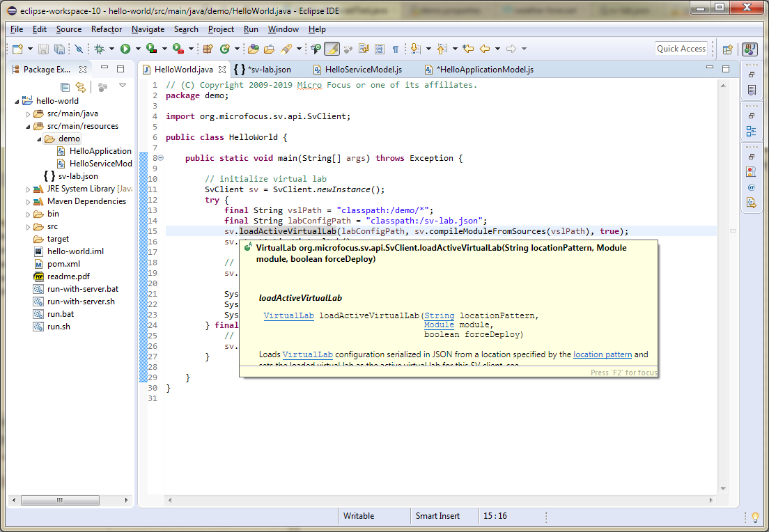This screenshot has height=532, width=769.
Task: Launch Debug with the bug icon
Action: click(x=100, y=49)
